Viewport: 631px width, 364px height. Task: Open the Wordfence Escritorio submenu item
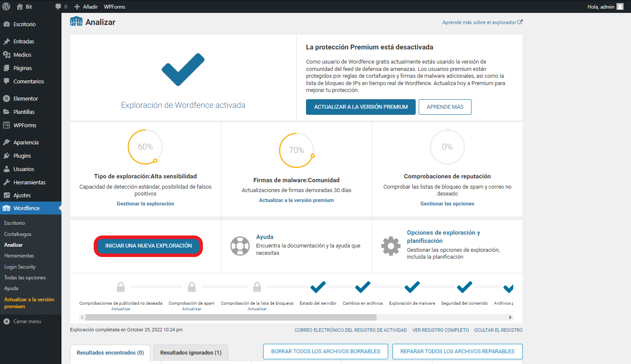pos(15,223)
